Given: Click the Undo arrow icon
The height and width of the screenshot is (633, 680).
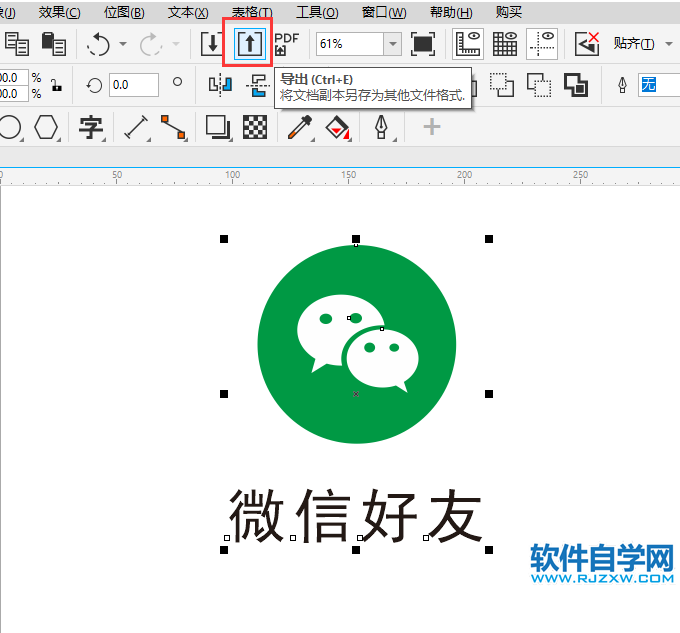Looking at the screenshot, I should [x=98, y=44].
